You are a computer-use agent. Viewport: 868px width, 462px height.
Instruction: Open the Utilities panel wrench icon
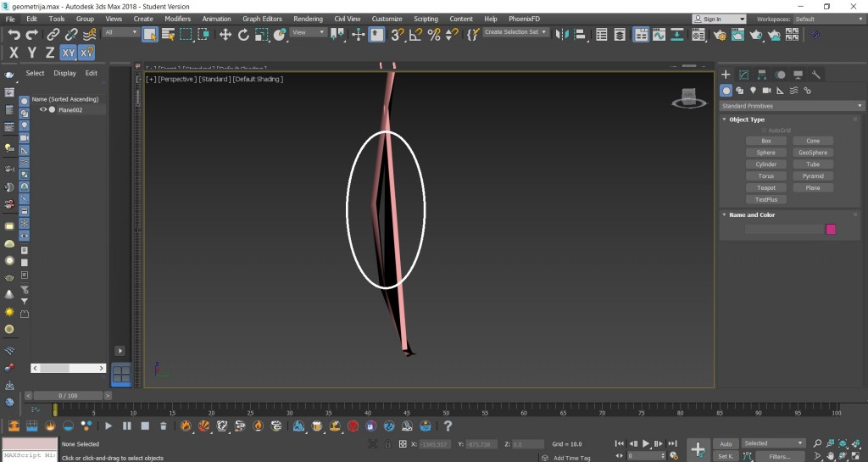(x=816, y=75)
